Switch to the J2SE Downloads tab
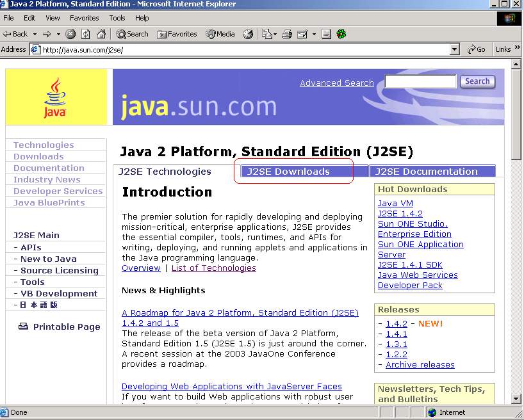Image resolution: width=524 pixels, height=420 pixels. coord(304,172)
